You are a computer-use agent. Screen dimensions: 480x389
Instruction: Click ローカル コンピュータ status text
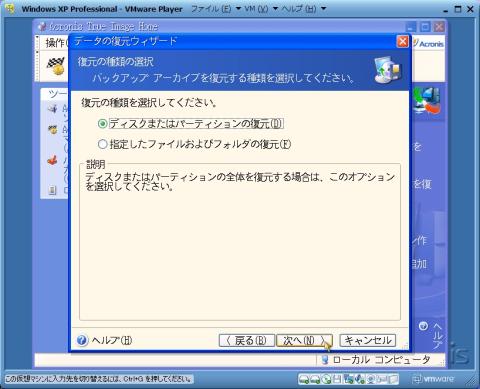point(381,360)
